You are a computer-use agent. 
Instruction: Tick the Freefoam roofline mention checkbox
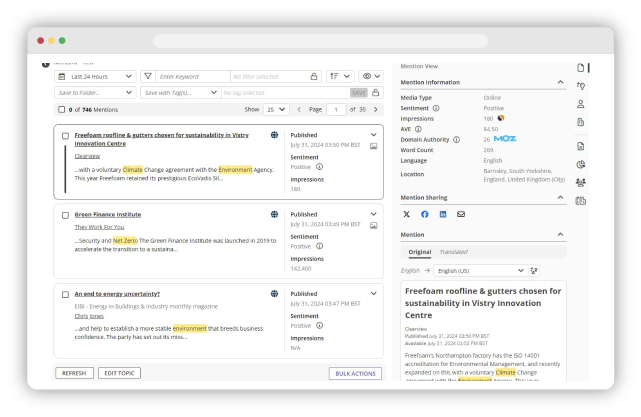[66, 134]
